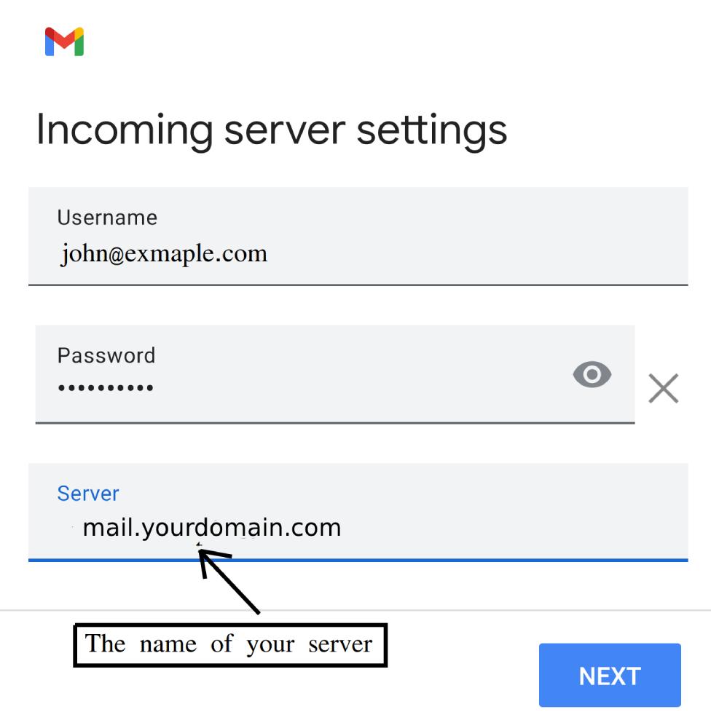Click the blue Server label
The width and height of the screenshot is (711, 728).
(x=87, y=494)
